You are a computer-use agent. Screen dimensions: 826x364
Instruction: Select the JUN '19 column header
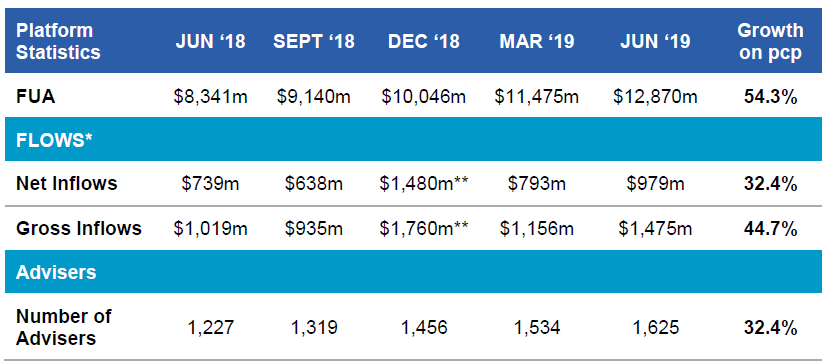[x=655, y=42]
